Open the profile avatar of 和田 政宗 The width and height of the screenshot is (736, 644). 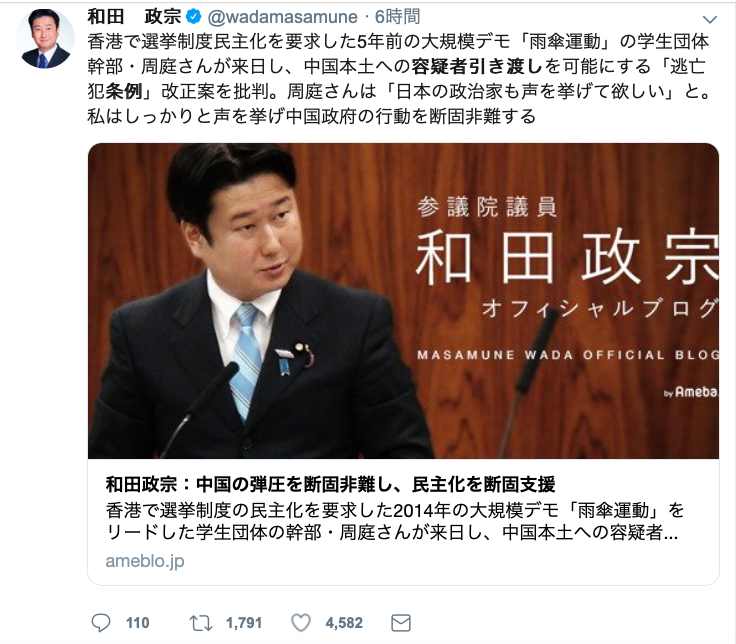click(44, 38)
